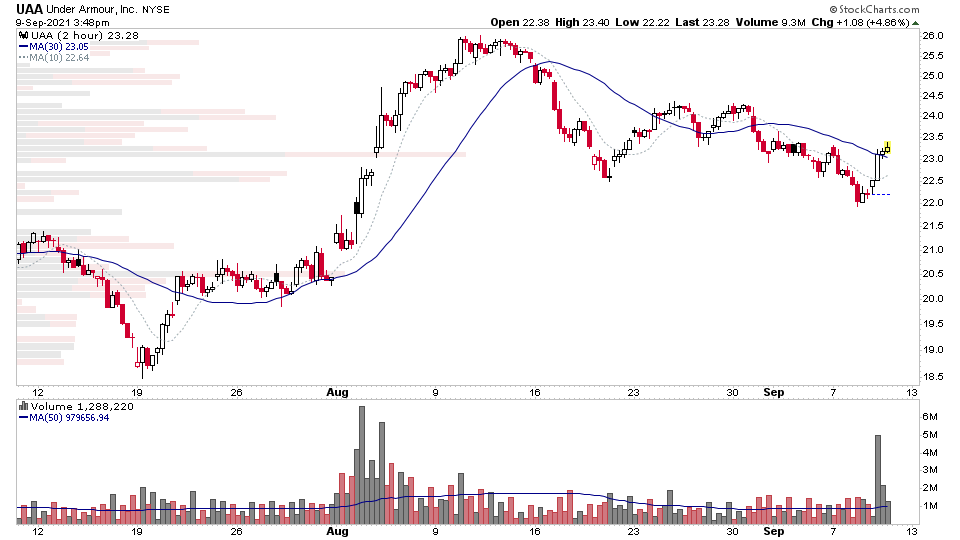Click the MA(10) 22.64 legend entry
Viewport: 960px width, 540px height.
[54, 58]
